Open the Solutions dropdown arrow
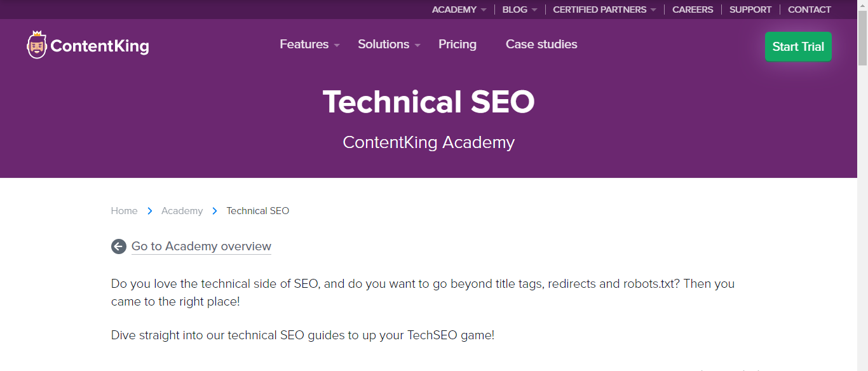Screen dimensions: 868x371 [417, 46]
